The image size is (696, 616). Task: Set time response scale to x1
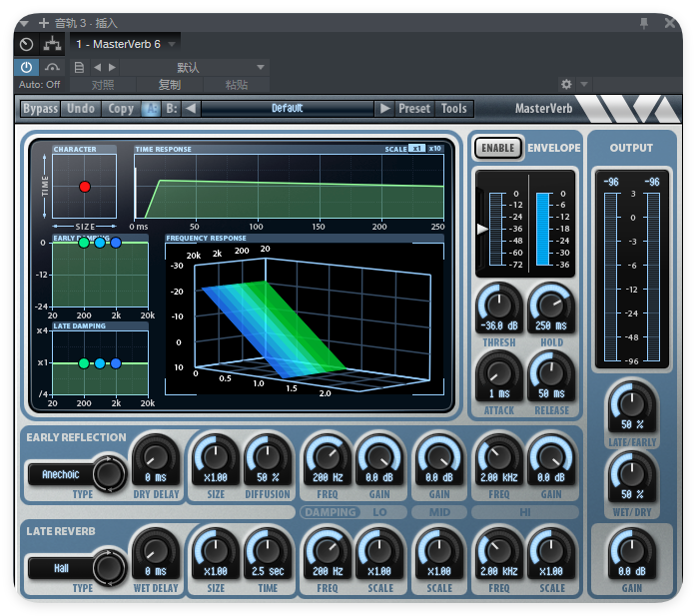coord(416,148)
